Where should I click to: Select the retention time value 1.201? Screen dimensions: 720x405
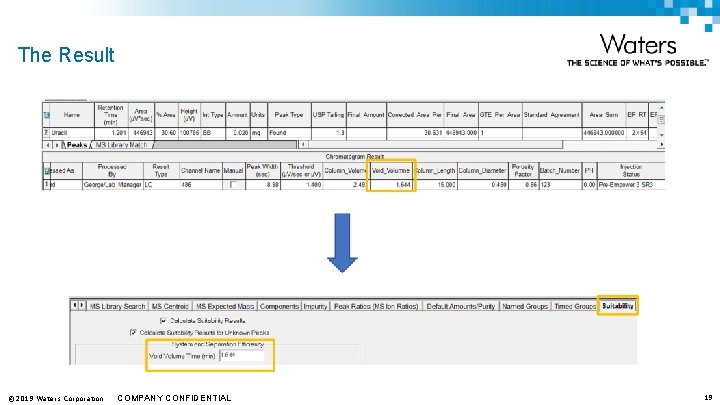click(x=111, y=133)
